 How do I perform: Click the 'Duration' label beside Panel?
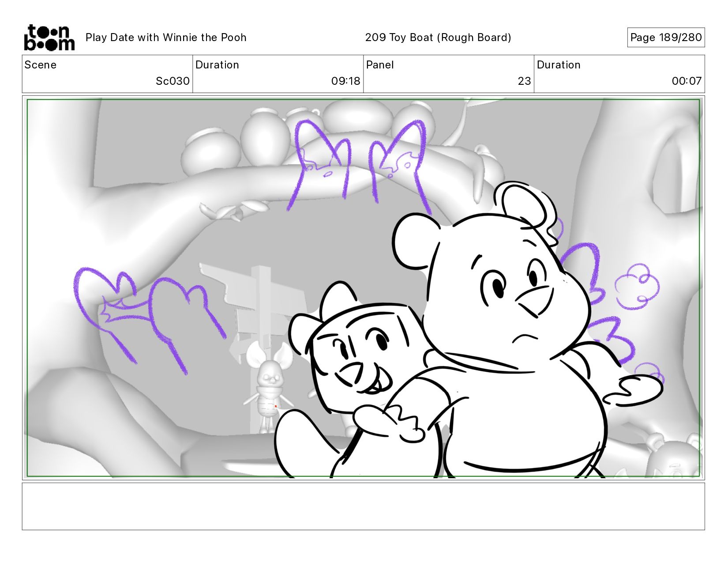pos(559,65)
